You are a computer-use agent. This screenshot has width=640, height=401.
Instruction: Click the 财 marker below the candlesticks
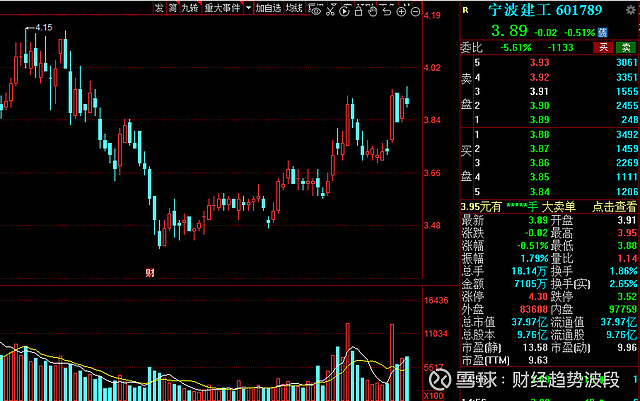(x=150, y=272)
